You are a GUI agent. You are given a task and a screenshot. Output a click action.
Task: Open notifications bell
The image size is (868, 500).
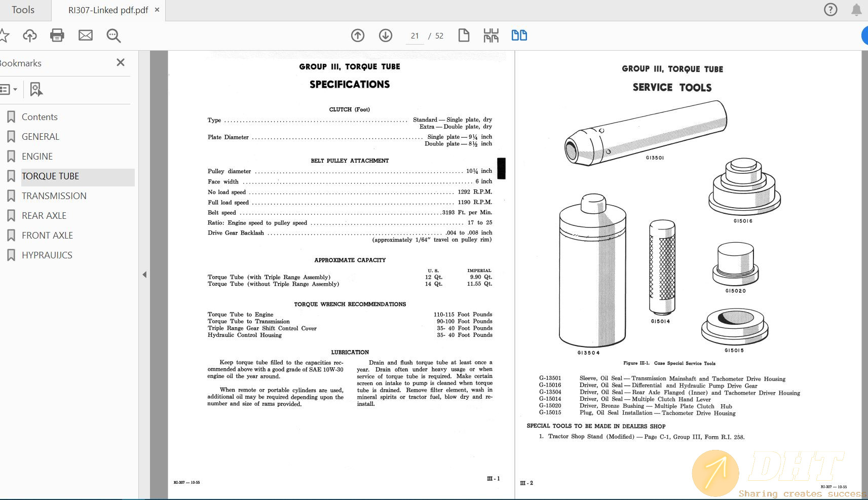coord(856,10)
